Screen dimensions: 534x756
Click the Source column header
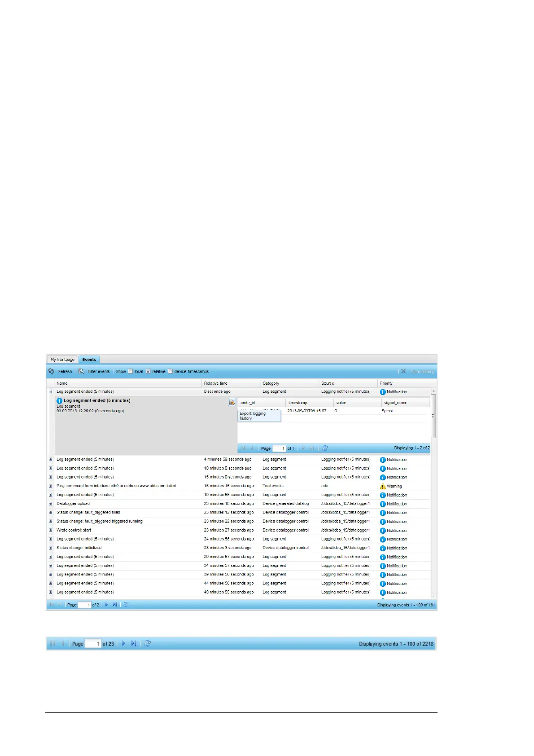(349, 383)
